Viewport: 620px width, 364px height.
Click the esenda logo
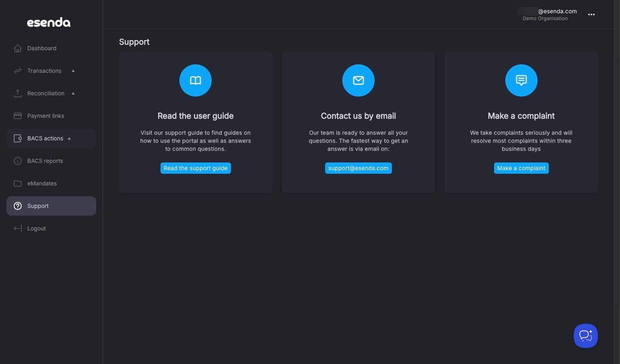[49, 23]
